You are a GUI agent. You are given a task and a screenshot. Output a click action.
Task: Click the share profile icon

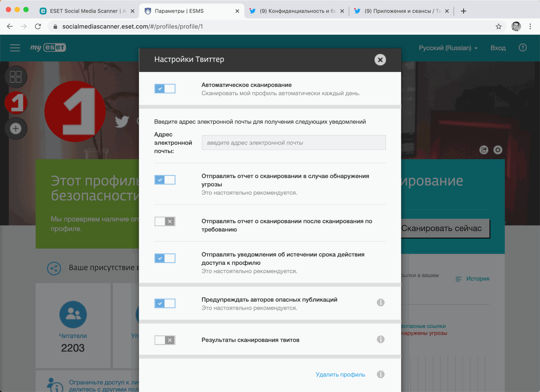tap(483, 150)
